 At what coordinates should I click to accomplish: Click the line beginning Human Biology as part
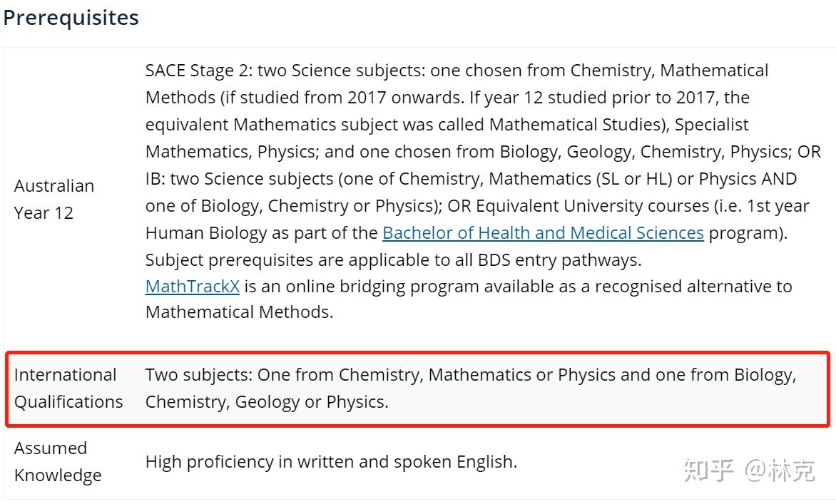click(467, 233)
